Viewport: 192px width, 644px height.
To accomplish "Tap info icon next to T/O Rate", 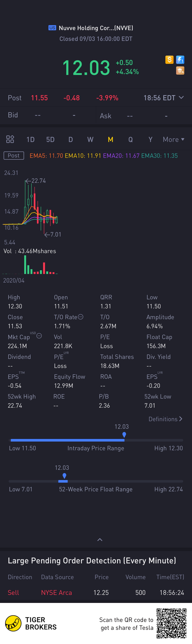I will (81, 317).
